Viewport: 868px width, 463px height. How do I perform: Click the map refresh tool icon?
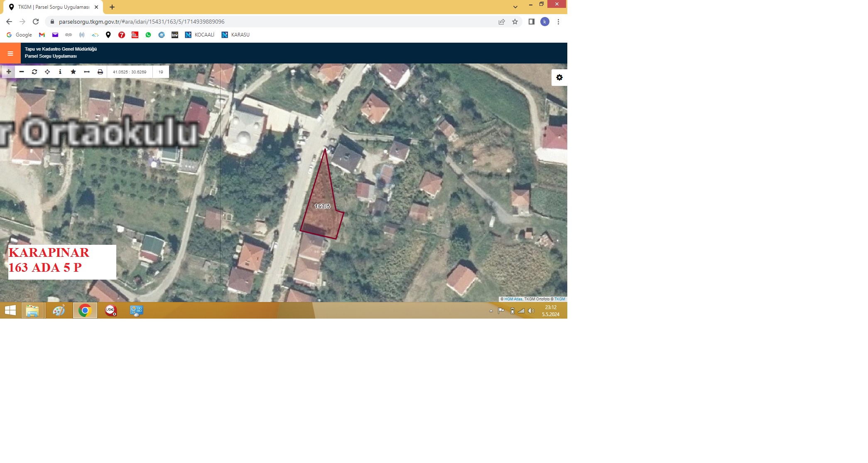pyautogui.click(x=34, y=72)
